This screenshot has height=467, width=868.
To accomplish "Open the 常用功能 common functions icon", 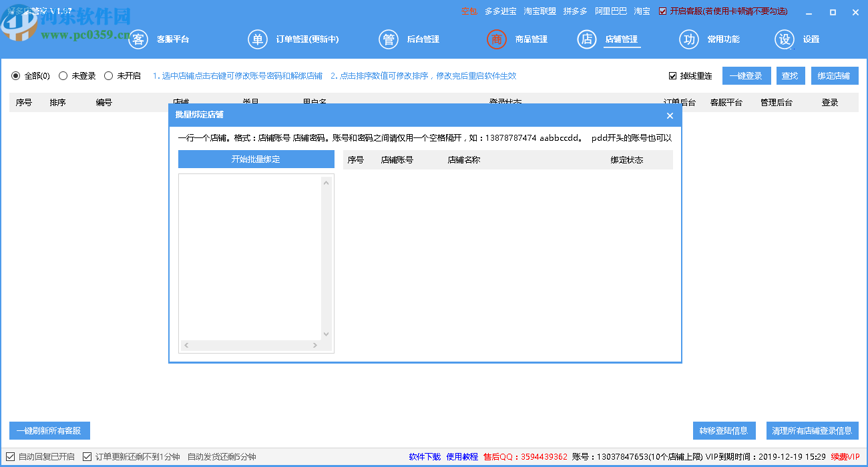I will 690,39.
